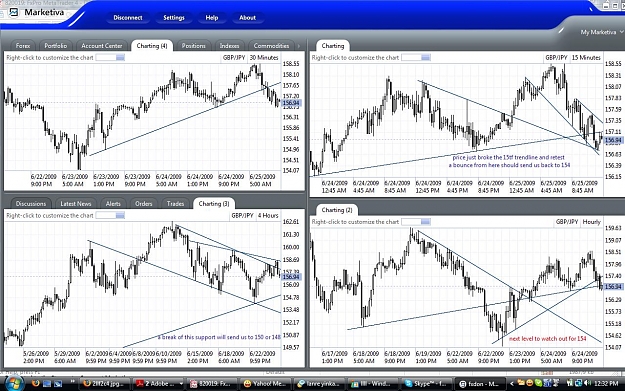Switch to the Portfolio tab
Screen dimensions: 625x391
56,46
